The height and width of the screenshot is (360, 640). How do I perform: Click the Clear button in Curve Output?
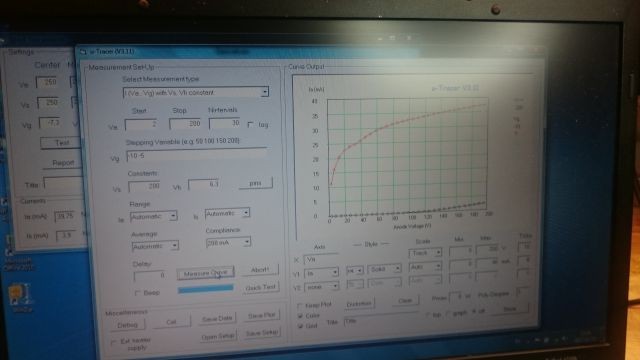(405, 301)
